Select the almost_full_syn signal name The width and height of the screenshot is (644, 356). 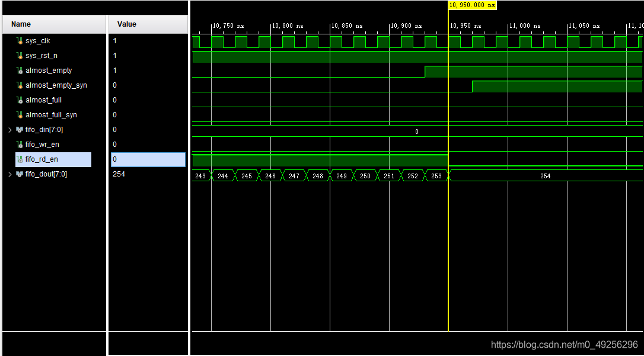click(51, 115)
